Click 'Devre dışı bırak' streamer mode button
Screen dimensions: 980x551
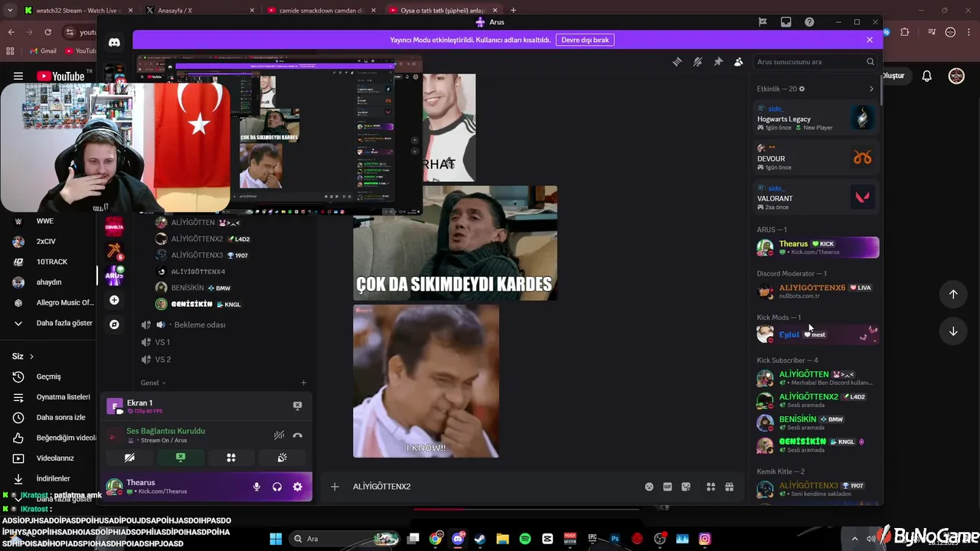pos(585,40)
